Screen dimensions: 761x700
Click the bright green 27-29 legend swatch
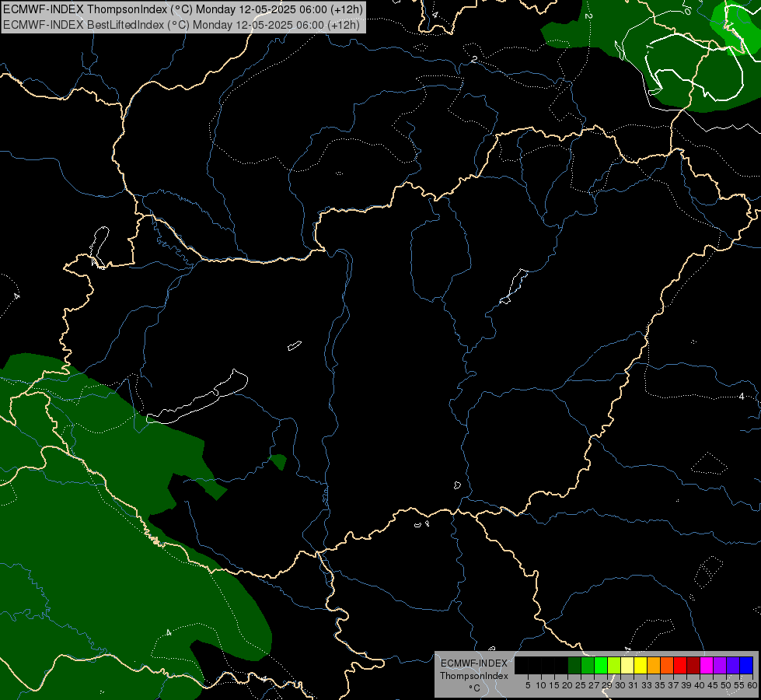coord(601,665)
